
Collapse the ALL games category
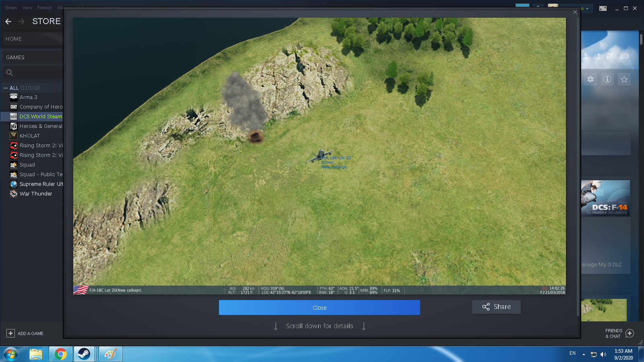coord(6,88)
